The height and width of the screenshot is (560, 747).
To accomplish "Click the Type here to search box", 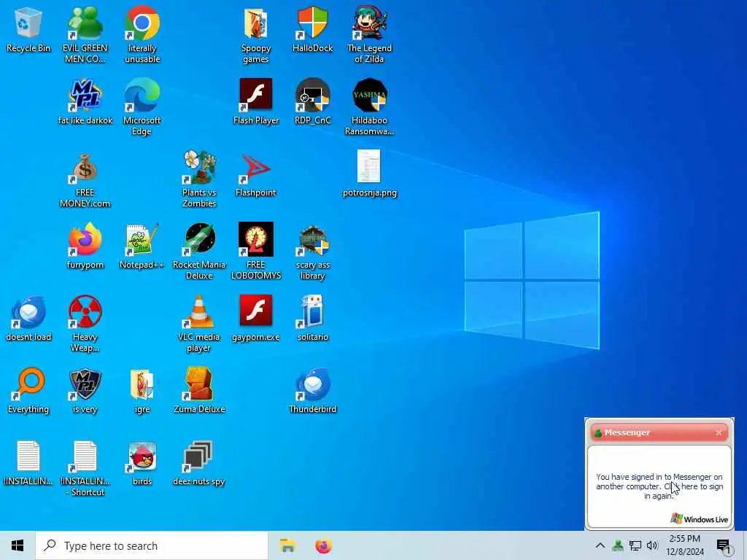I will coord(152,545).
